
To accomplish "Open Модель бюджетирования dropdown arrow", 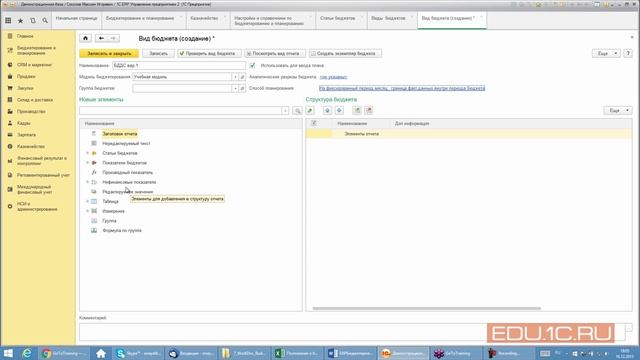I will click(235, 77).
